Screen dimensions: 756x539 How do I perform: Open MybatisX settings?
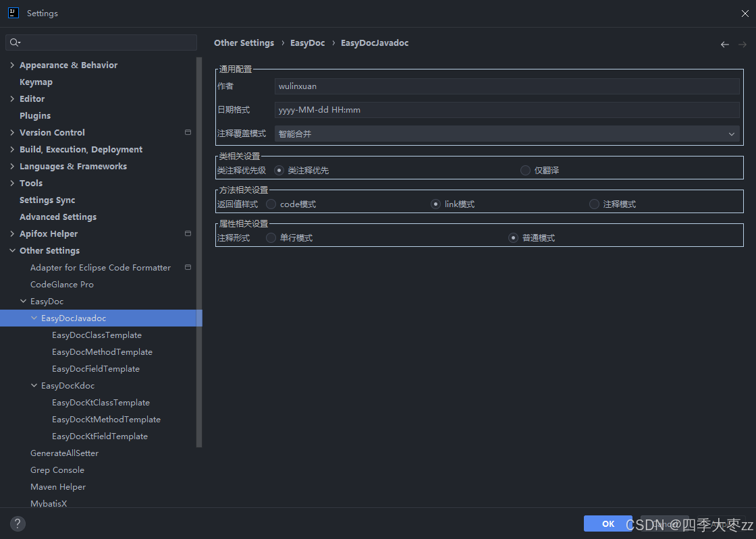point(48,503)
